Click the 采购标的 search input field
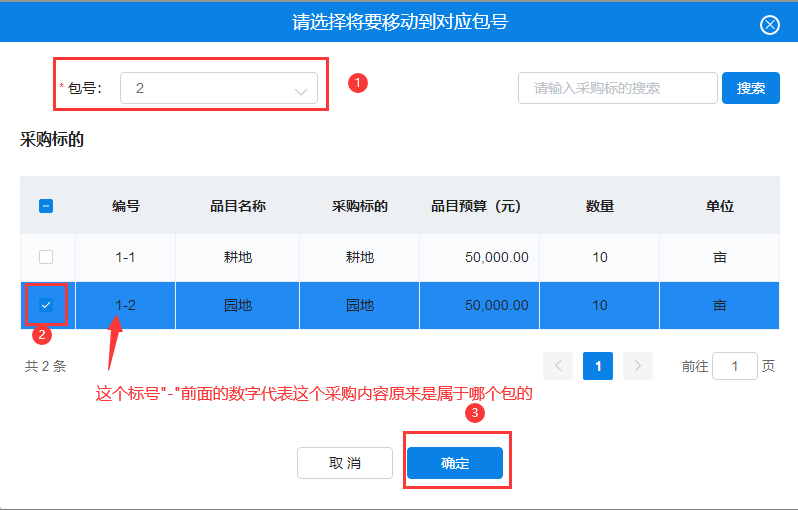Screen dimensions: 798x510 (617, 88)
